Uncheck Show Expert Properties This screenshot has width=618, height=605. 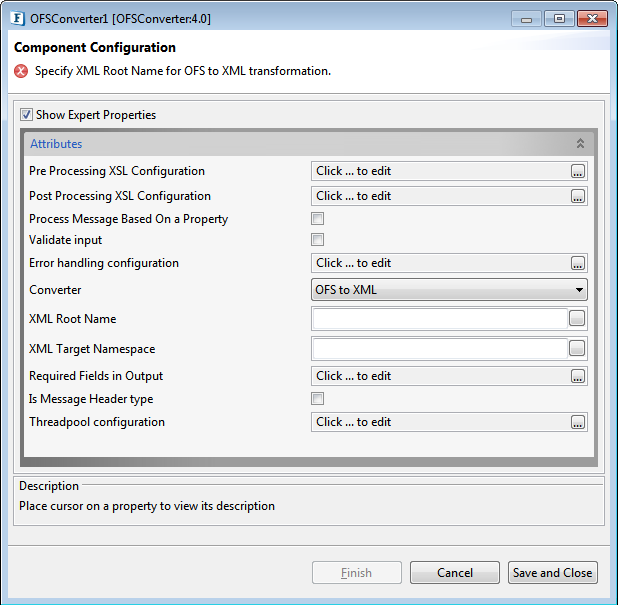(x=26, y=115)
